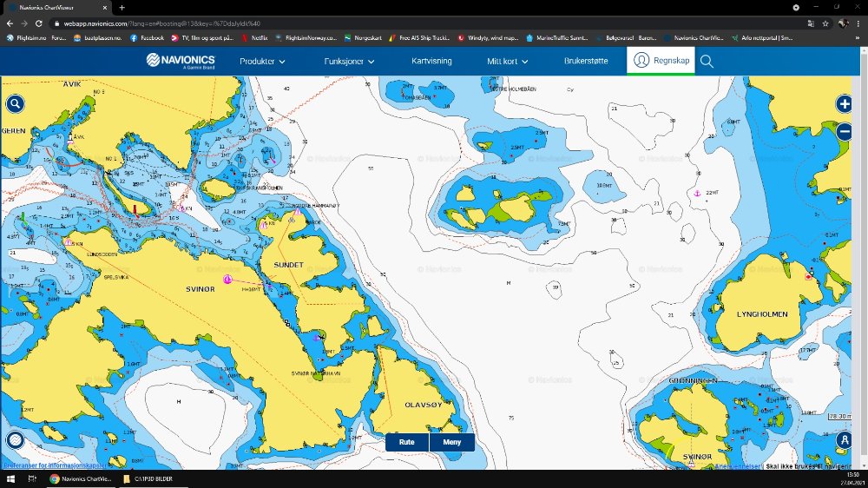Image resolution: width=868 pixels, height=488 pixels.
Task: Click the taskbar clock
Action: pyautogui.click(x=854, y=478)
